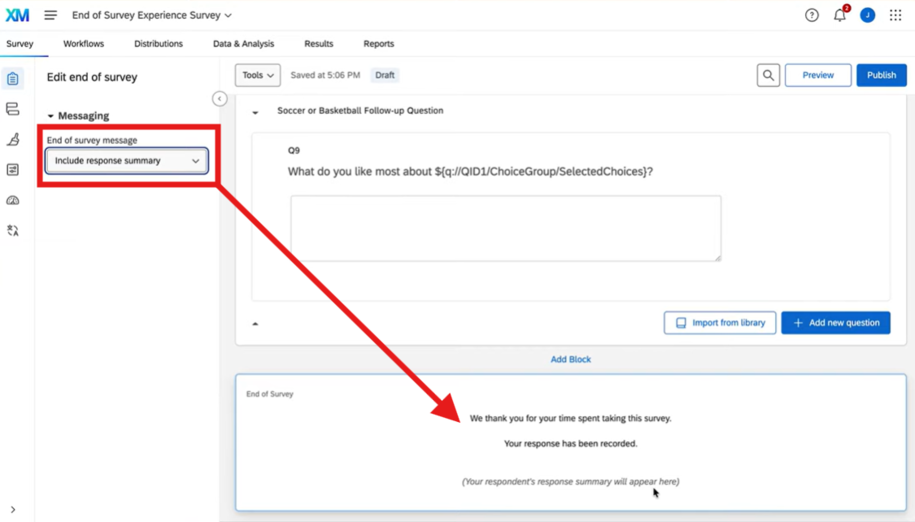Switch to the Distributions tab

(158, 44)
